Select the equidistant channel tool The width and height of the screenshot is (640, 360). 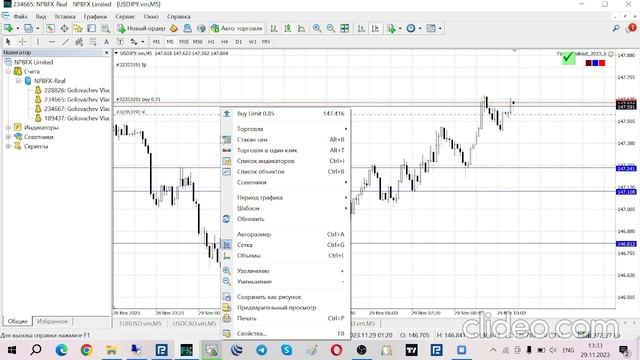79,42
